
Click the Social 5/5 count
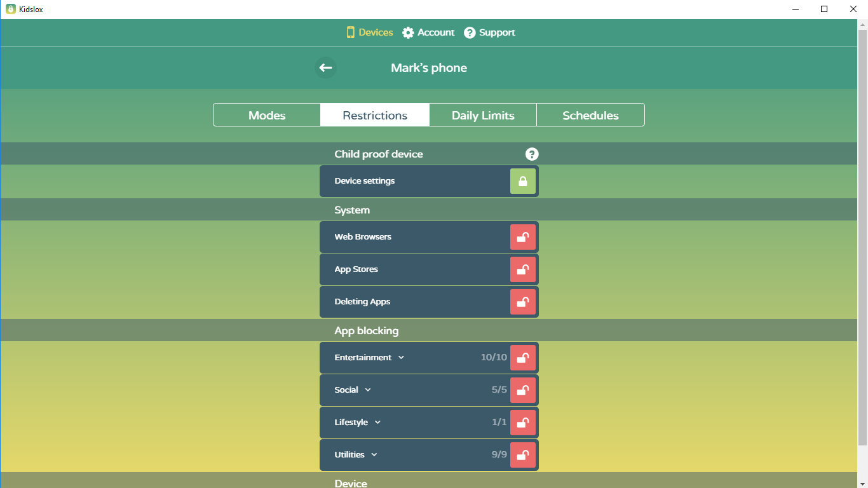pos(499,390)
